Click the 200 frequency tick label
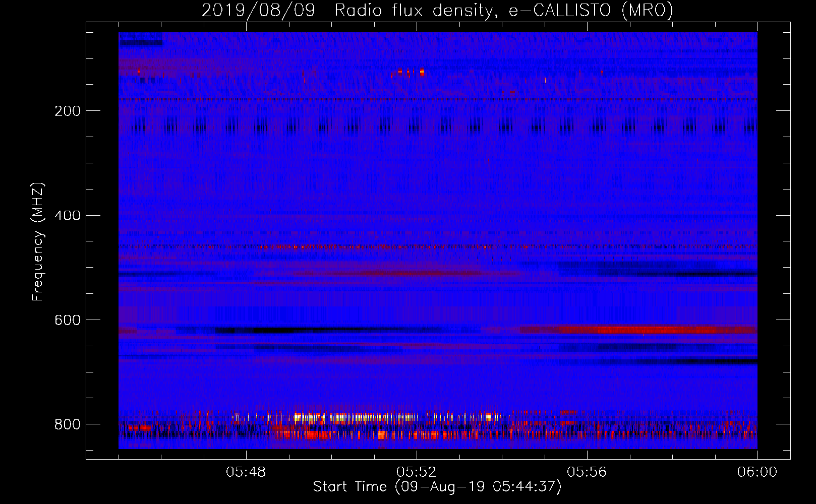Image resolution: width=816 pixels, height=504 pixels. point(68,111)
